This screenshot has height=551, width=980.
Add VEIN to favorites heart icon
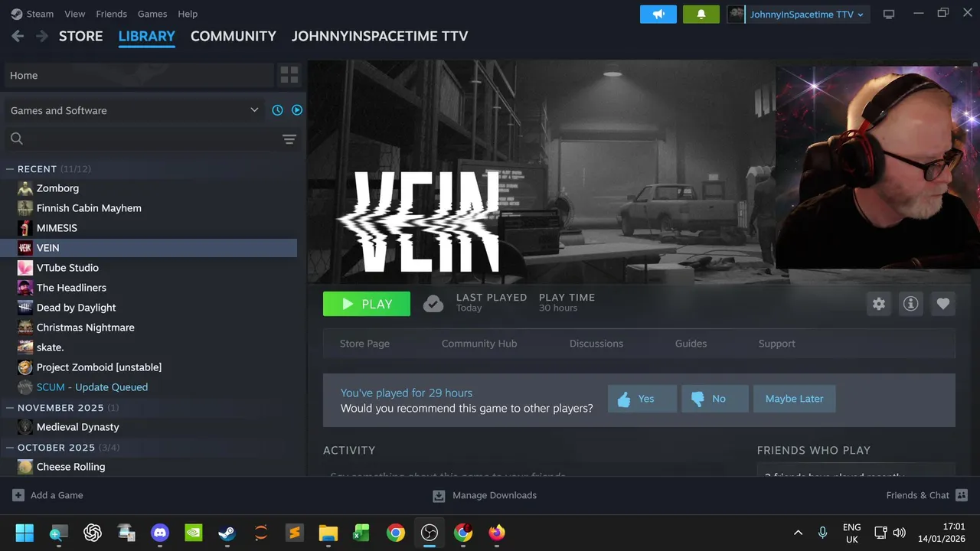[943, 304]
